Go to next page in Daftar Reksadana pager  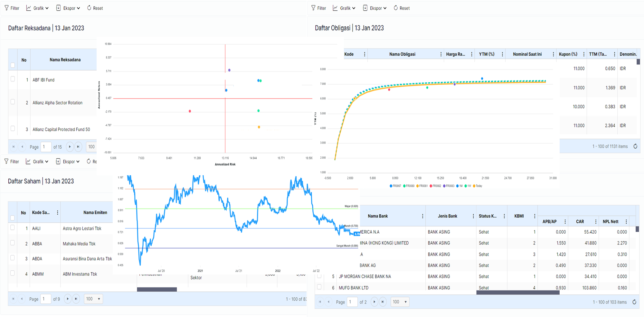[x=70, y=147]
